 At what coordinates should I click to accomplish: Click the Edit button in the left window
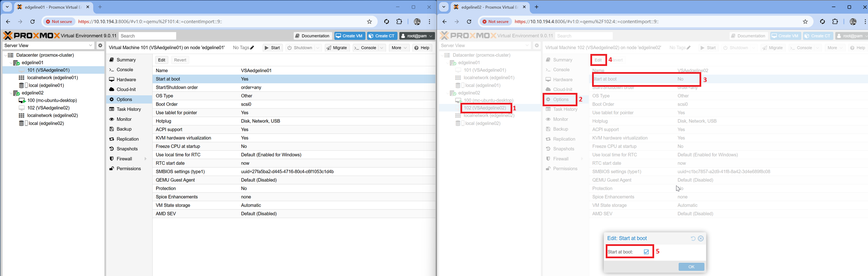[162, 60]
